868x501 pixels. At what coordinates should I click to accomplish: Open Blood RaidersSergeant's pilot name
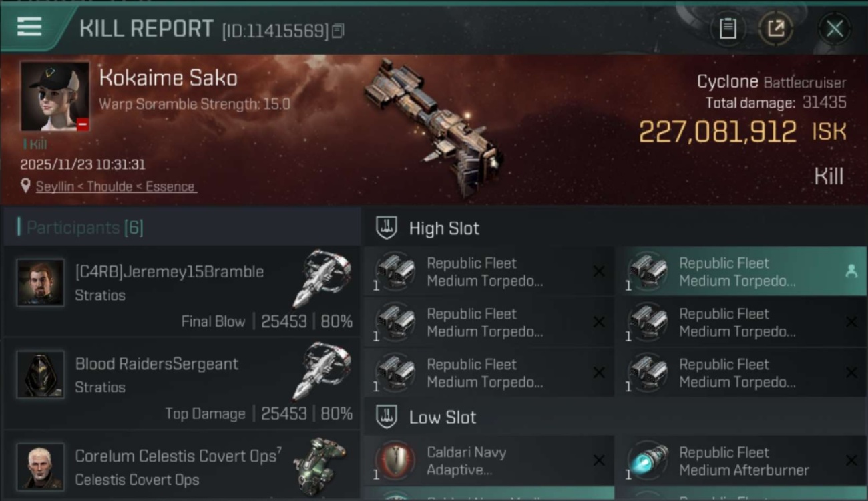tap(156, 364)
